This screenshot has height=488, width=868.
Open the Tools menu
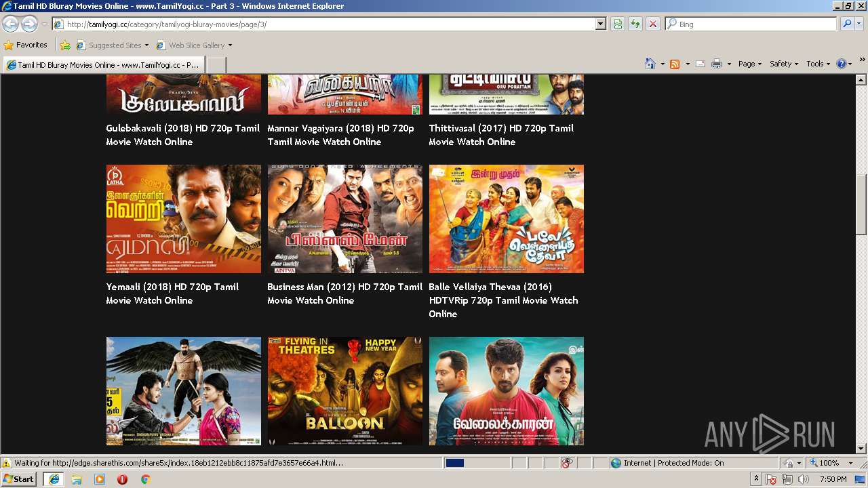818,64
